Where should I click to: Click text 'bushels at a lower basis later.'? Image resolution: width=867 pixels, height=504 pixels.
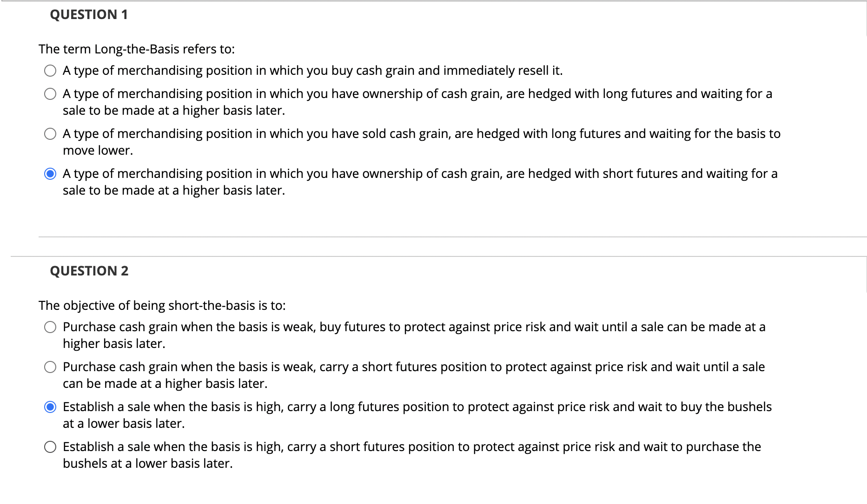pyautogui.click(x=147, y=464)
